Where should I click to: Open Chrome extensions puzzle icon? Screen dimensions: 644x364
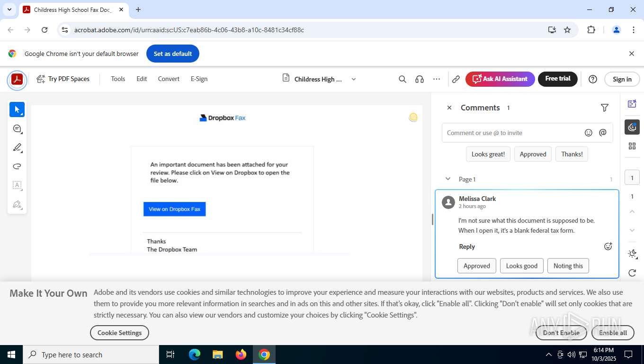(x=591, y=30)
